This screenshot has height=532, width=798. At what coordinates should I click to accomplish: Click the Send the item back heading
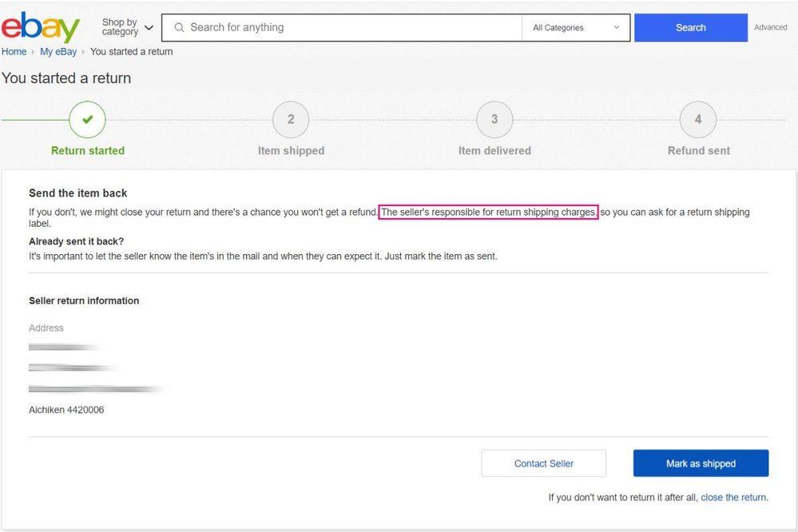coord(77,193)
